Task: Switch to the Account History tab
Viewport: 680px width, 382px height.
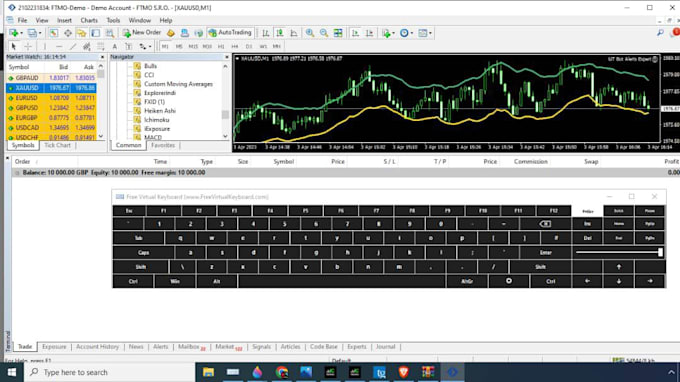Action: (x=97, y=347)
